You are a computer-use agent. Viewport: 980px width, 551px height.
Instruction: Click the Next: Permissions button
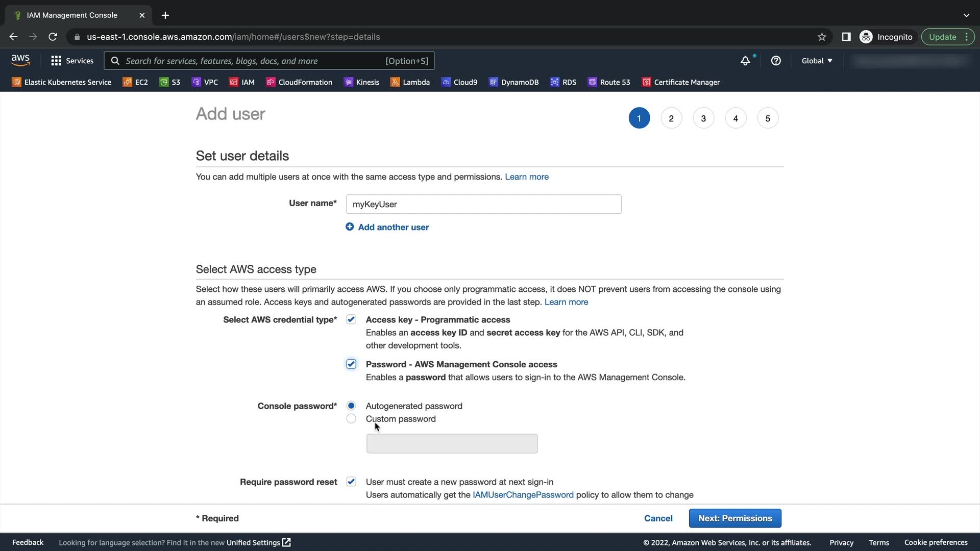pos(735,518)
